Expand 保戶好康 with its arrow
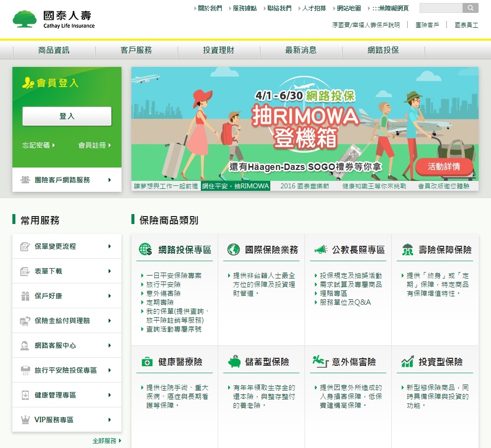This screenshot has width=491, height=448. [x=110, y=296]
